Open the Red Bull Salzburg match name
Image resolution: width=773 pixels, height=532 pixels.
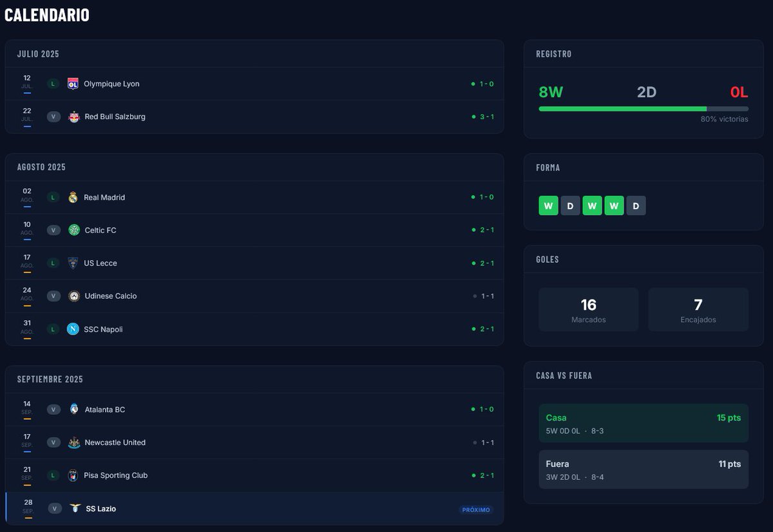click(115, 117)
